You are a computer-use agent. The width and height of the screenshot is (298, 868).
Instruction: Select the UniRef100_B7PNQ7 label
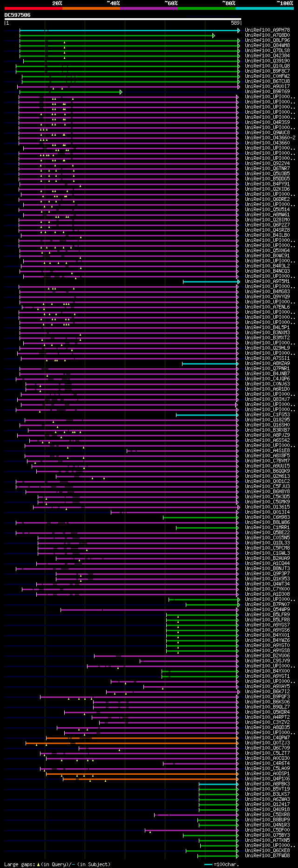pos(267,604)
